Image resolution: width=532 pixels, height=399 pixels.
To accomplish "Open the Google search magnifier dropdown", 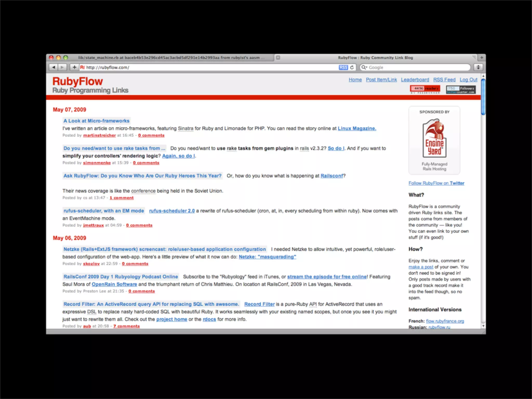I will pos(364,67).
